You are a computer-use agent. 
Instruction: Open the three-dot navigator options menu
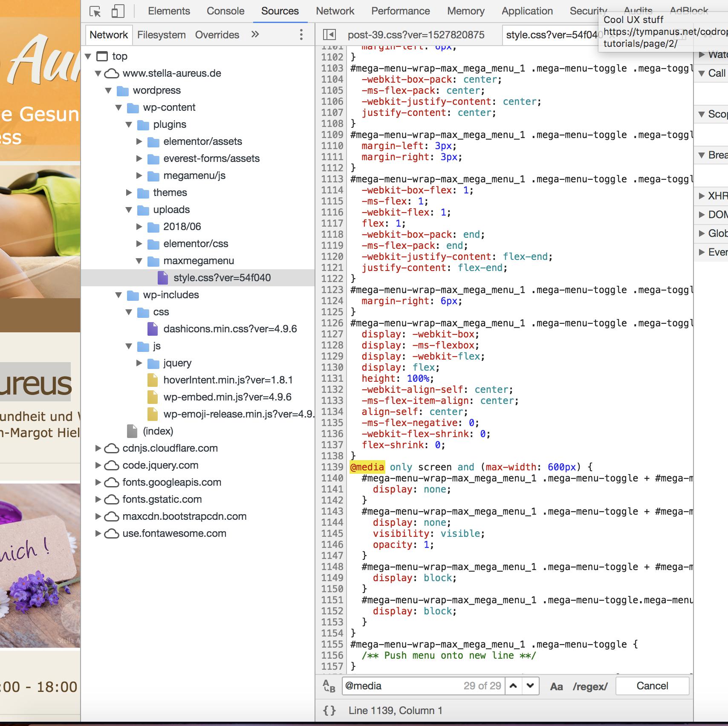click(x=301, y=35)
